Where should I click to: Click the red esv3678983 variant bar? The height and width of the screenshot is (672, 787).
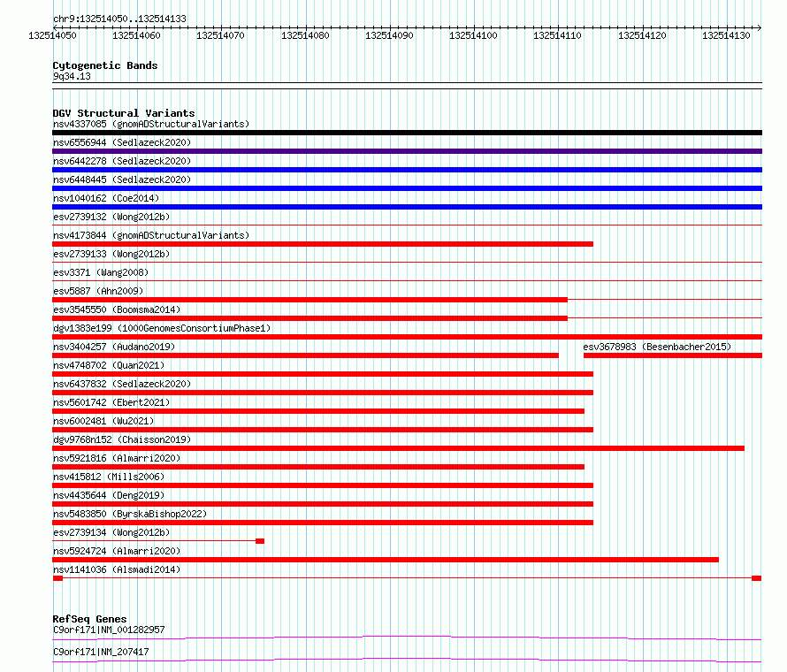point(673,355)
